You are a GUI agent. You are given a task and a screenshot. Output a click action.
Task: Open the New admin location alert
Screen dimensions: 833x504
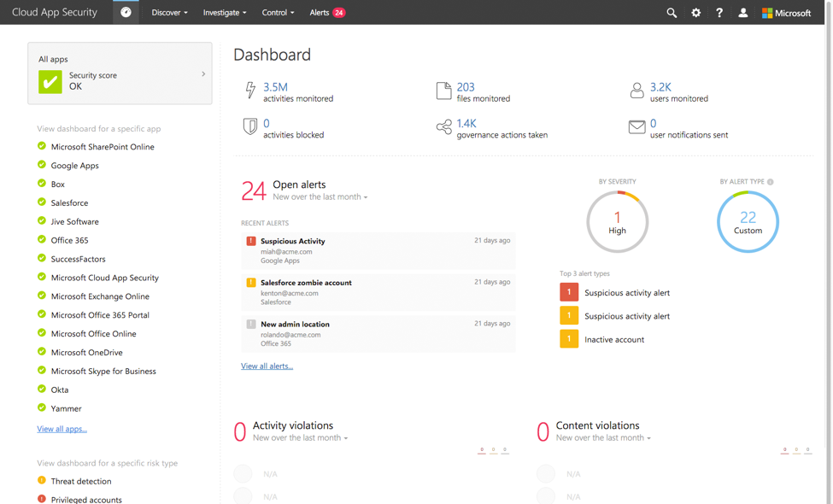[378, 333]
